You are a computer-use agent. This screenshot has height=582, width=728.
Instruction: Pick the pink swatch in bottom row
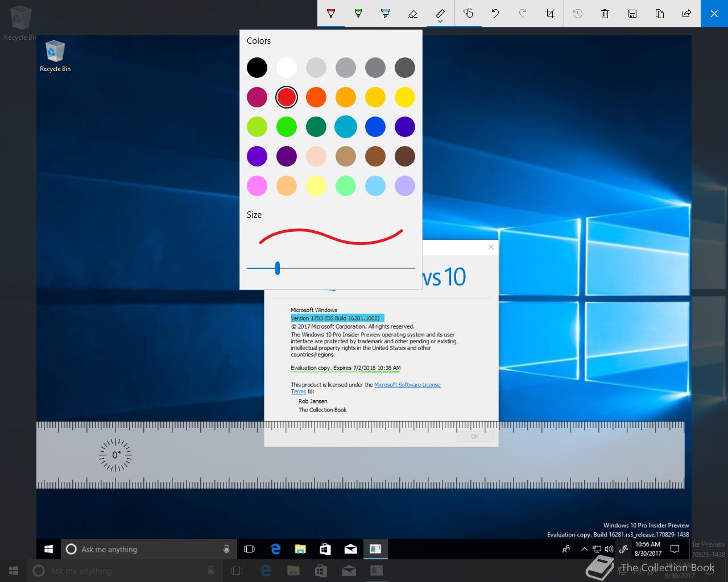click(257, 186)
